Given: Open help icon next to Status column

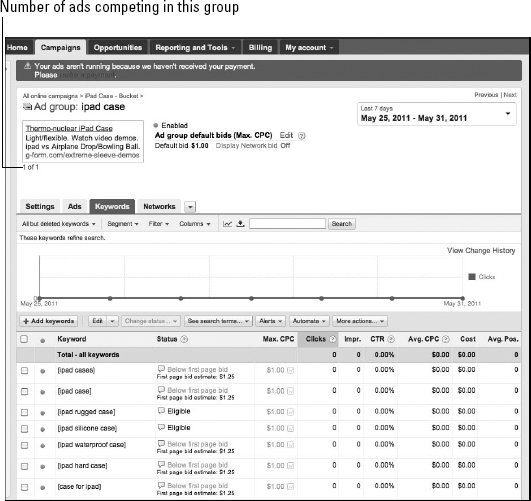Looking at the screenshot, I should coord(184,339).
